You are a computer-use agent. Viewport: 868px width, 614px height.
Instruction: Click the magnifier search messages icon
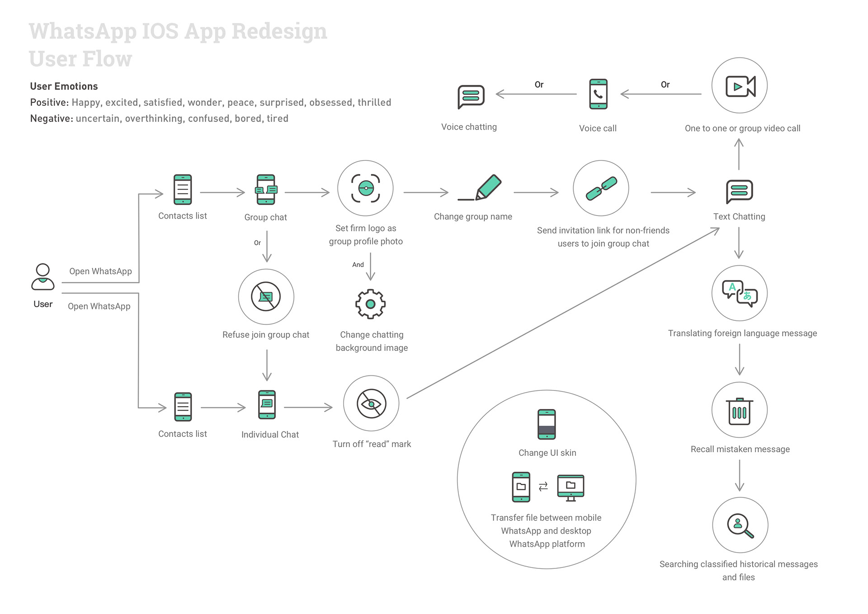click(740, 525)
